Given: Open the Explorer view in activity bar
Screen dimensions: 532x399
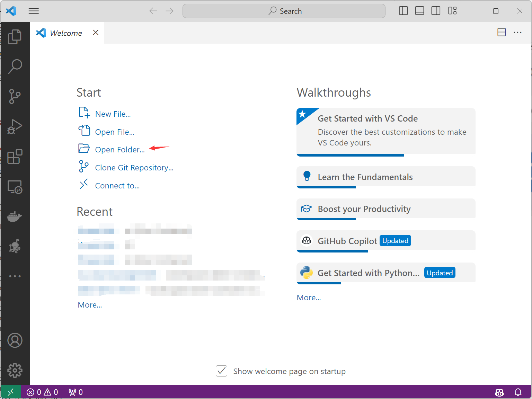Looking at the screenshot, I should point(15,37).
